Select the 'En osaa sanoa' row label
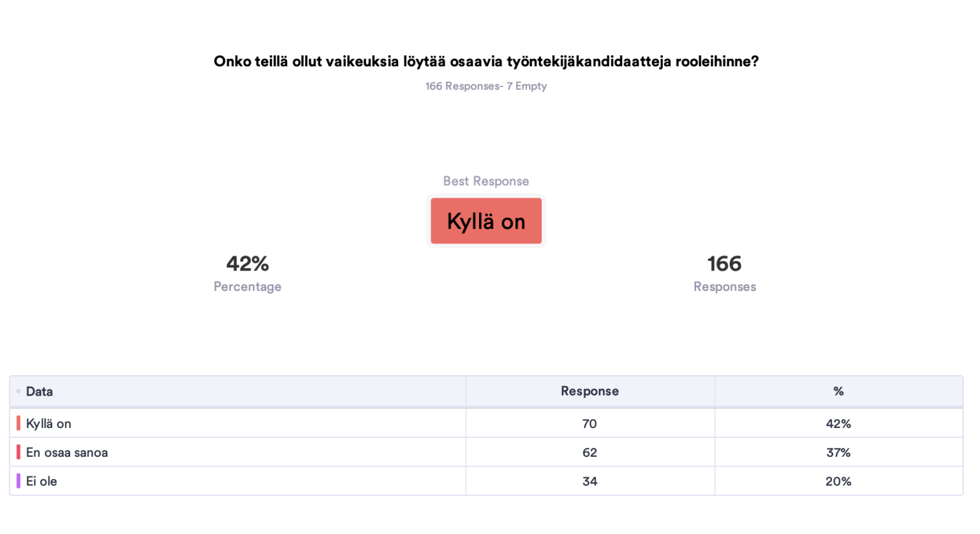The width and height of the screenshot is (980, 534). [x=67, y=452]
